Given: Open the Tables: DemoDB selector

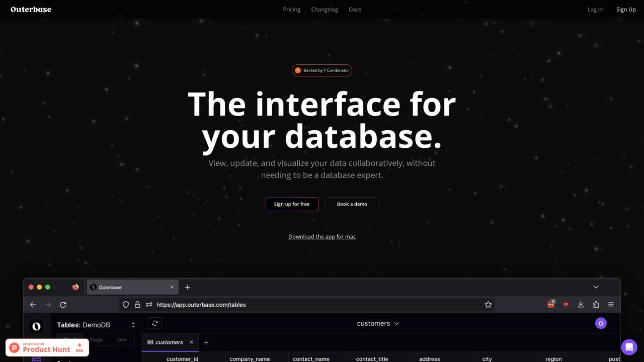Looking at the screenshot, I should 97,324.
